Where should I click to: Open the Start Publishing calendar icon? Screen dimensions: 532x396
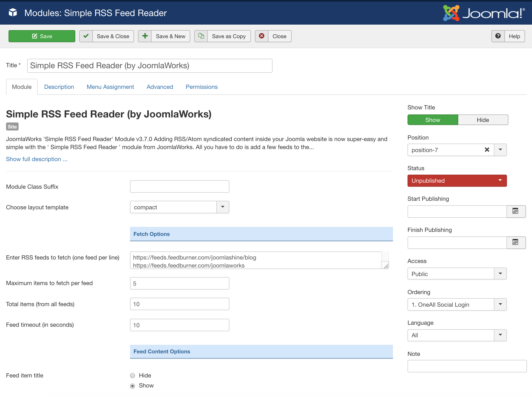click(x=516, y=212)
